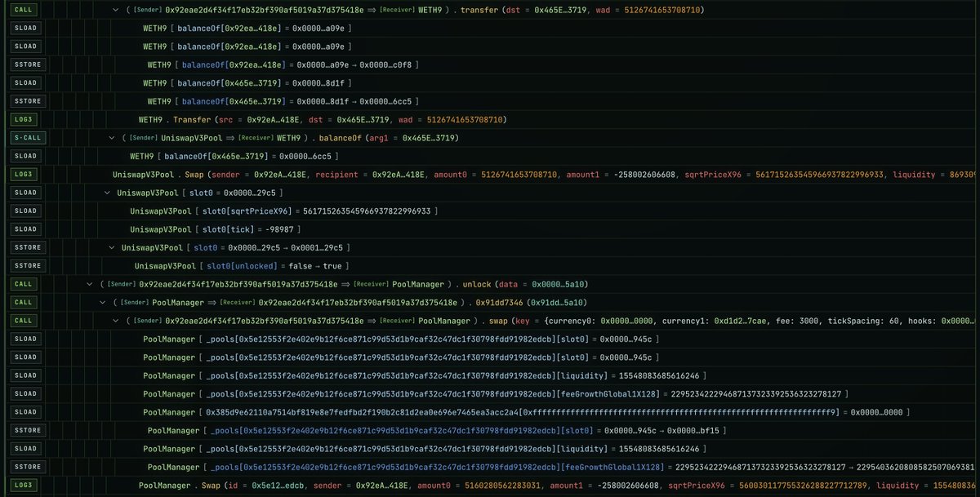
Task: Collapse the slot0 storage read expansion
Action: point(107,192)
